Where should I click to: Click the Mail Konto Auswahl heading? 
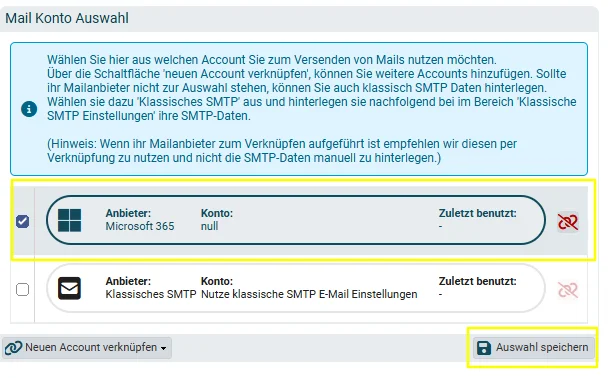pyautogui.click(x=67, y=18)
